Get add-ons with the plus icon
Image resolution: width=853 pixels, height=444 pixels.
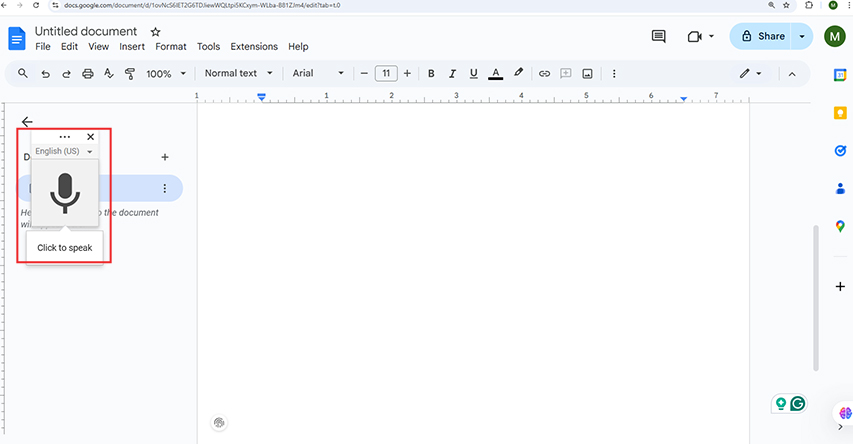tap(840, 286)
